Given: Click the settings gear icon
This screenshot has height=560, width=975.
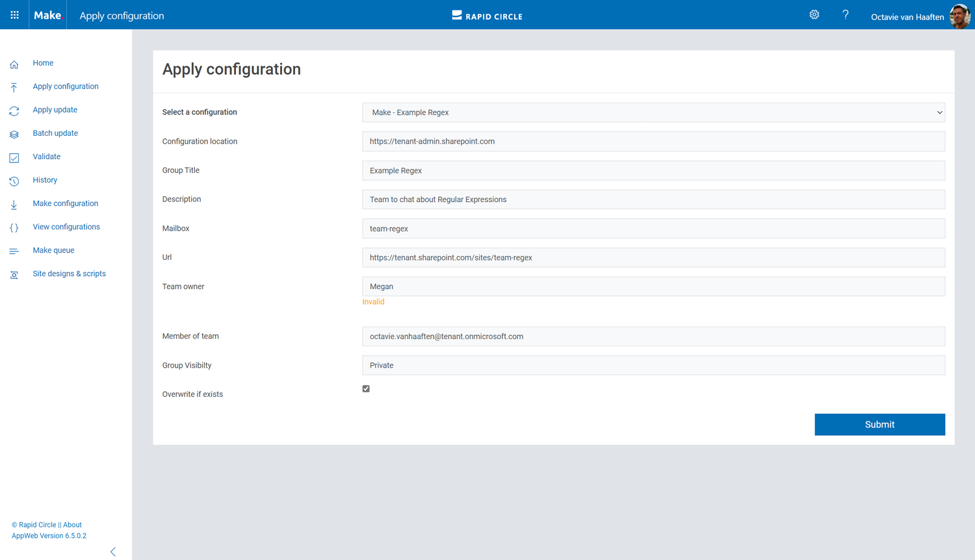Looking at the screenshot, I should (814, 15).
